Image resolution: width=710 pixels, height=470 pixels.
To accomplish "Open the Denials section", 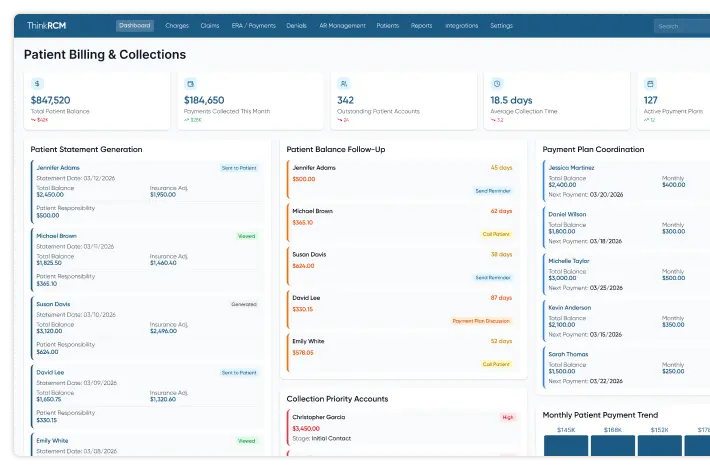I will point(297,26).
